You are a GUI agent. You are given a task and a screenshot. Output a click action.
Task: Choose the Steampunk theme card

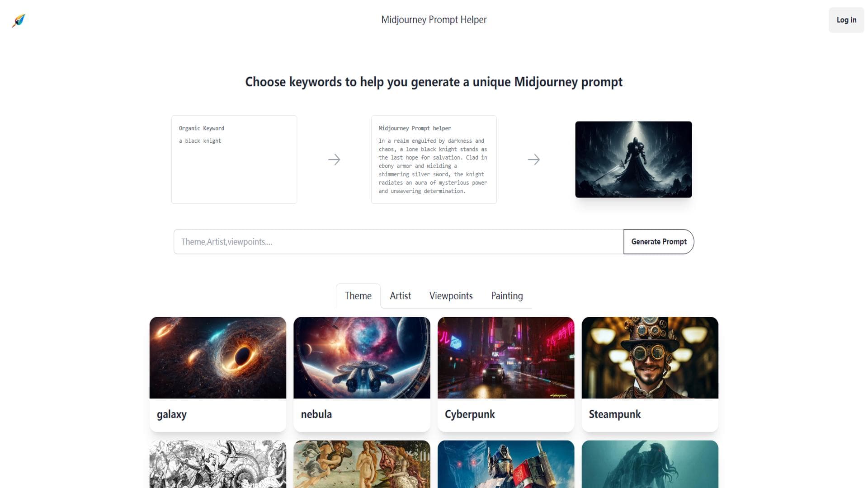pyautogui.click(x=650, y=374)
